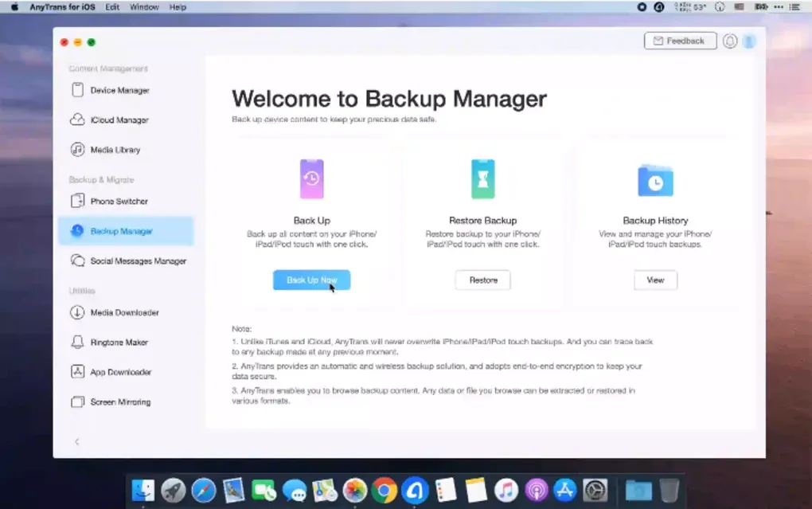Open Notification Center menu bar icon
Image resolution: width=812 pixels, height=509 pixels.
click(795, 7)
